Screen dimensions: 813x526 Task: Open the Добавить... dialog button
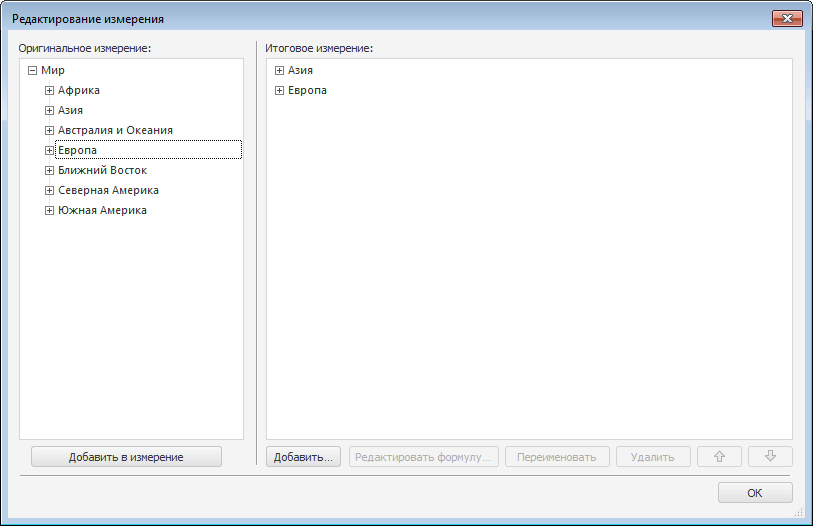(x=303, y=456)
